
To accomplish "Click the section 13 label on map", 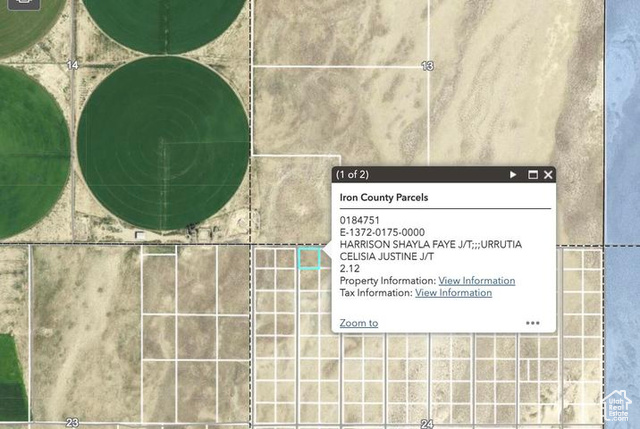I will pos(428,66).
